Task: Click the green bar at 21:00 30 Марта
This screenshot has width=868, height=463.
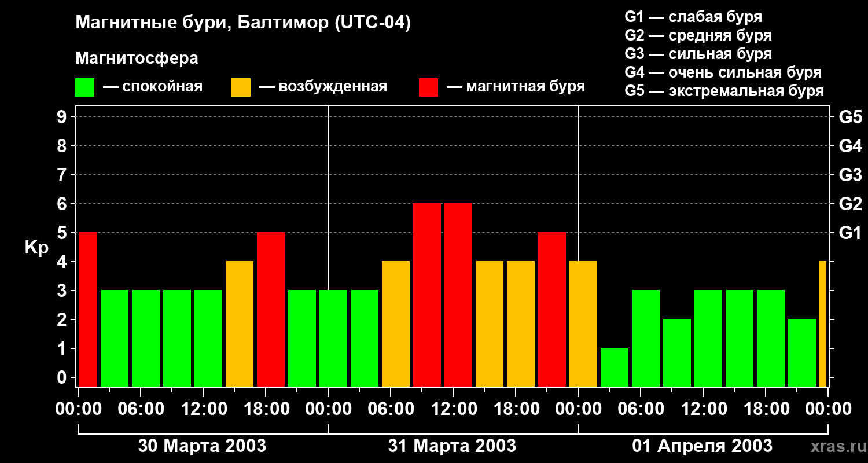Action: click(x=302, y=338)
